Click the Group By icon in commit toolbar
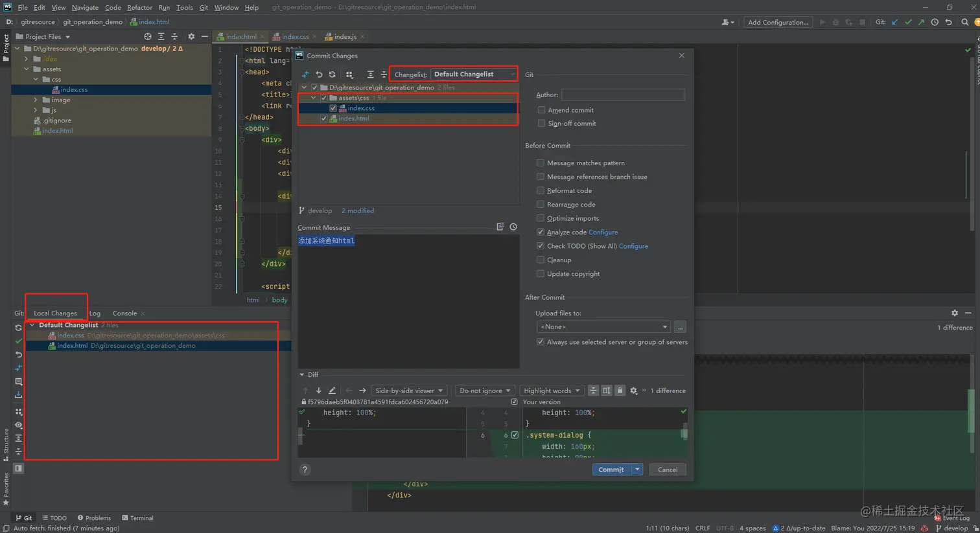The image size is (980, 533). click(349, 74)
